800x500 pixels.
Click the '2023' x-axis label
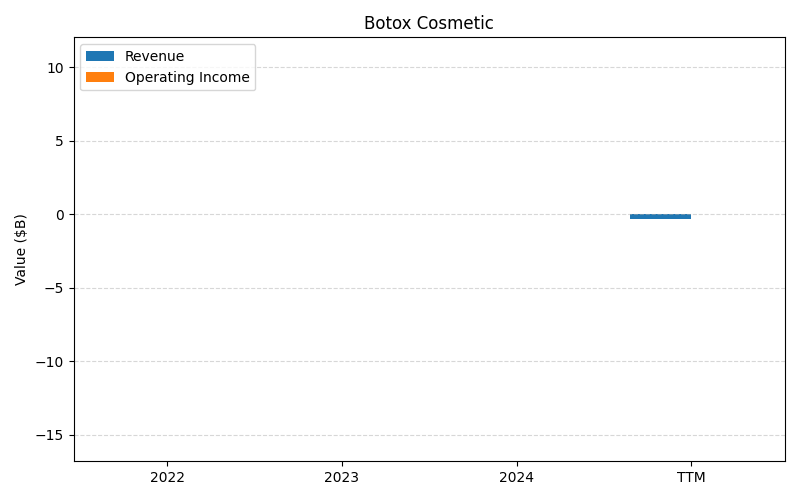coord(342,478)
